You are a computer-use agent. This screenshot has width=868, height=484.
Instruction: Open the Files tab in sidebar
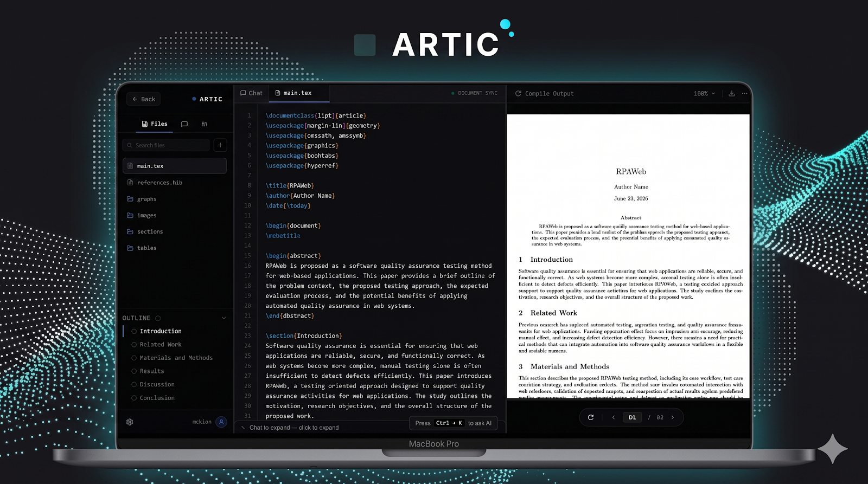[155, 124]
